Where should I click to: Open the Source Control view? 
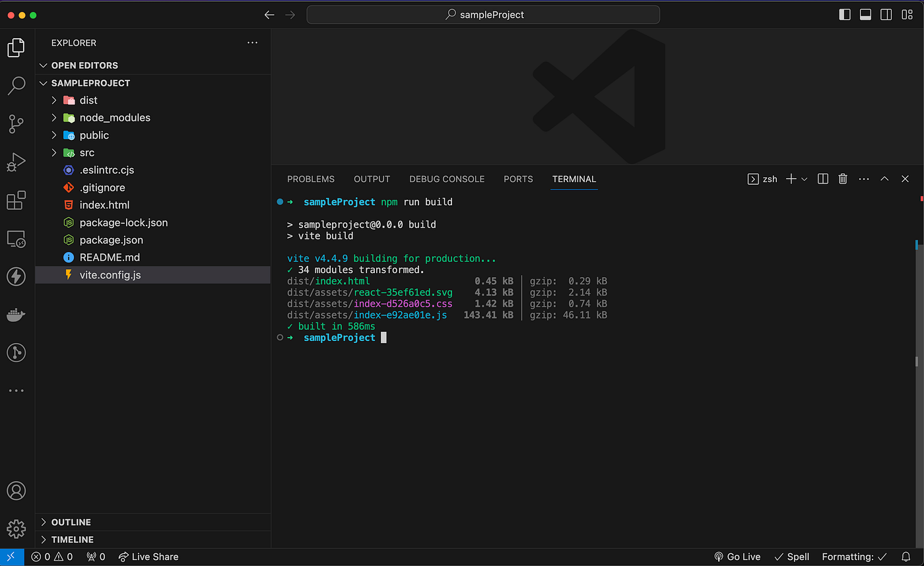click(x=16, y=123)
